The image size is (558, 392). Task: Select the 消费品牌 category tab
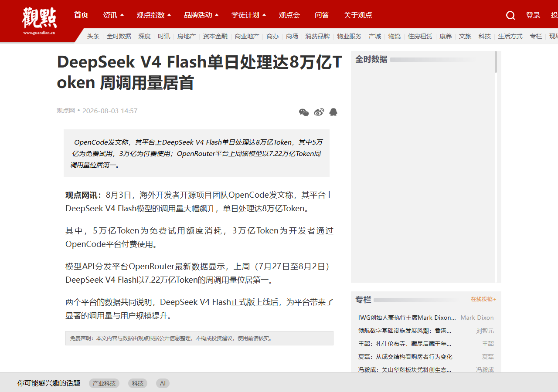coord(318,36)
